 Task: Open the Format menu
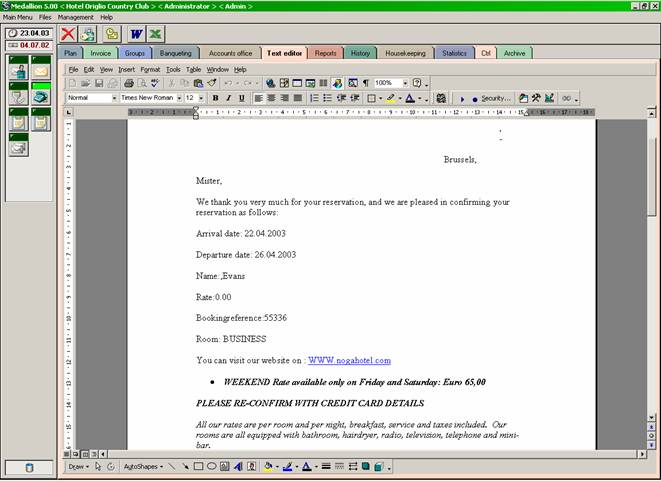click(x=150, y=69)
